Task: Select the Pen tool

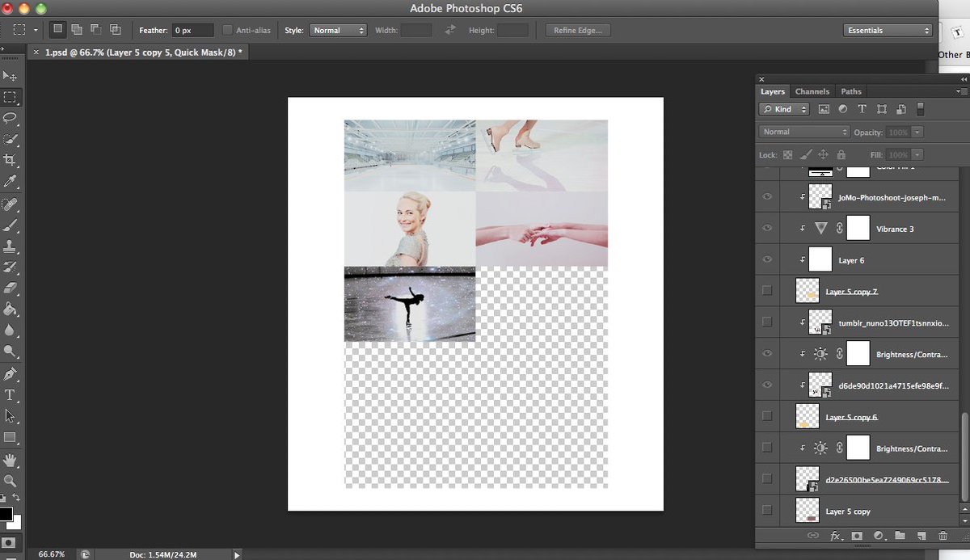Action: point(11,374)
